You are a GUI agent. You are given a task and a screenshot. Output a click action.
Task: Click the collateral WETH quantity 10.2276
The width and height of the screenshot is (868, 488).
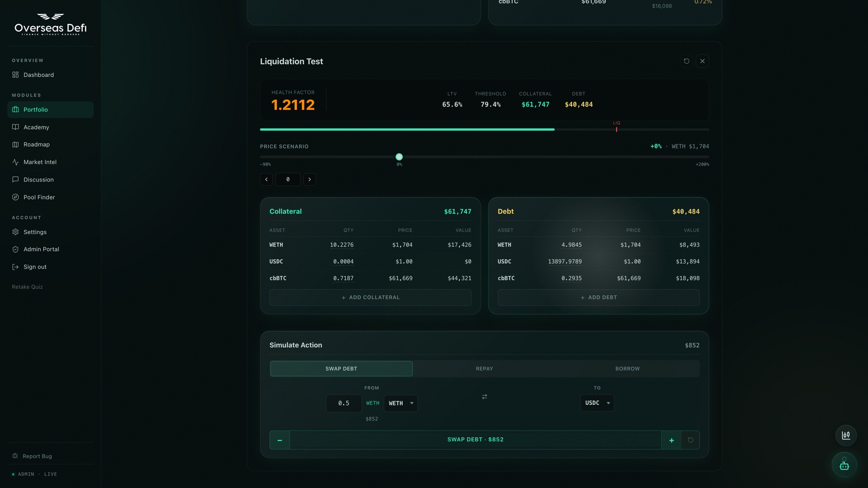pos(341,245)
